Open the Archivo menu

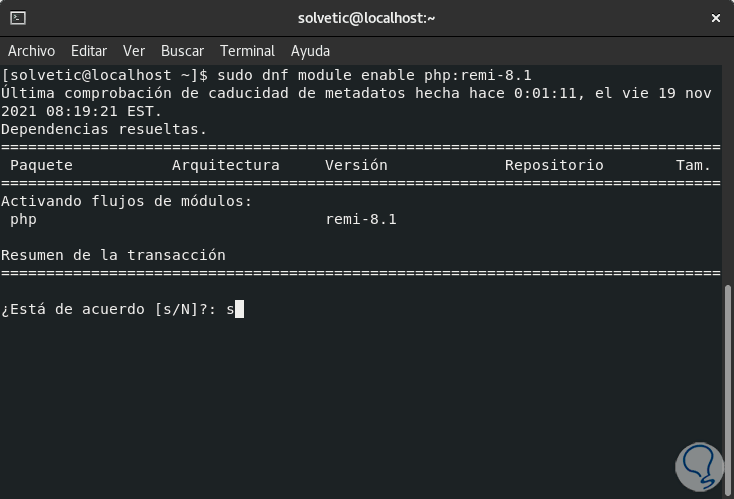(31, 51)
